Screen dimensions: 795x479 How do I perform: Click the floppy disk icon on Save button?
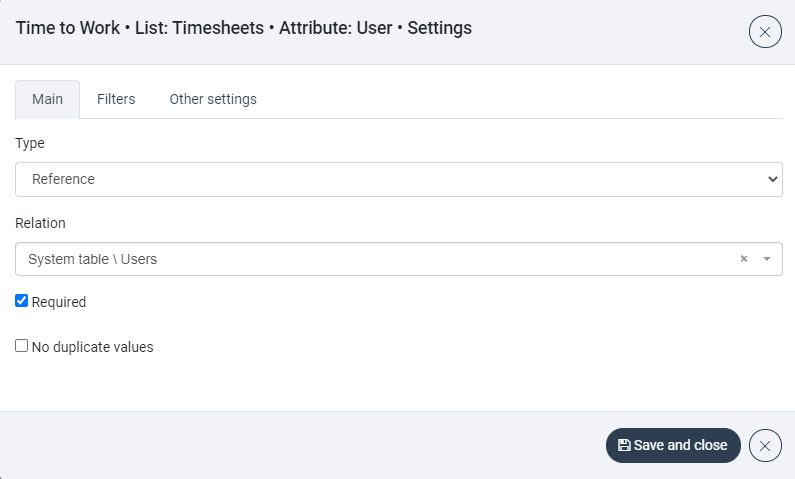pyautogui.click(x=624, y=445)
